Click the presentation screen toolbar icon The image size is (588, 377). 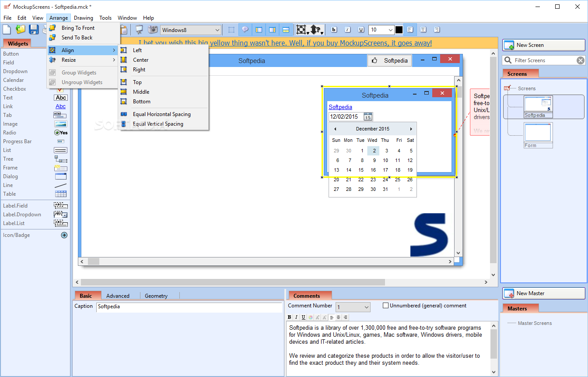tap(139, 30)
